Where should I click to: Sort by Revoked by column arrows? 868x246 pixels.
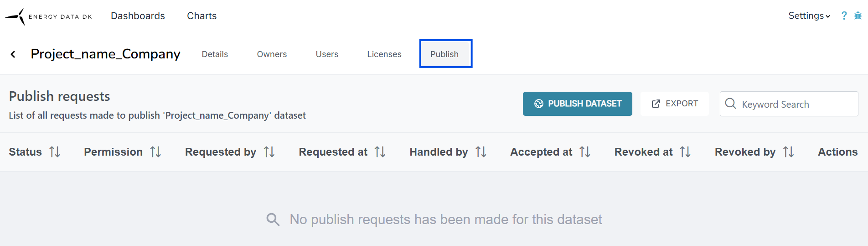tap(788, 152)
